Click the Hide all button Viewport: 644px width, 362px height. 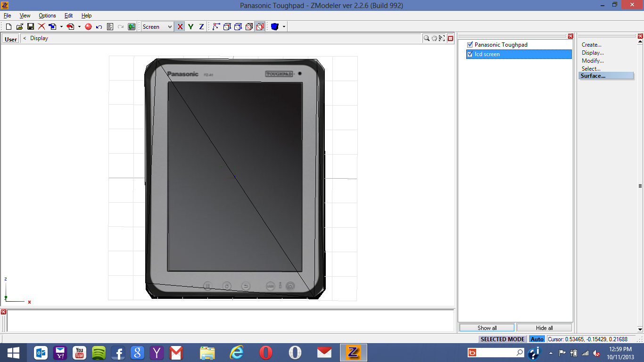click(x=544, y=328)
